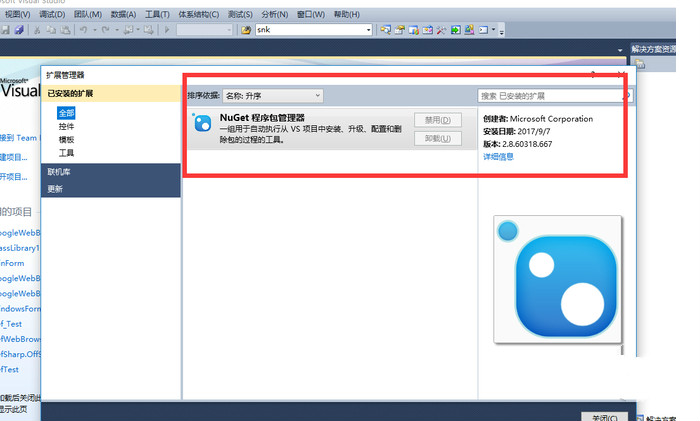Open the Properties Window toolbar icon
The width and height of the screenshot is (700, 421).
[x=400, y=30]
